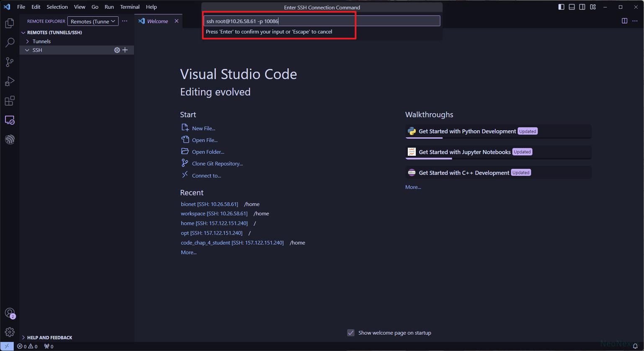Click the Manage gear icon

(10, 332)
